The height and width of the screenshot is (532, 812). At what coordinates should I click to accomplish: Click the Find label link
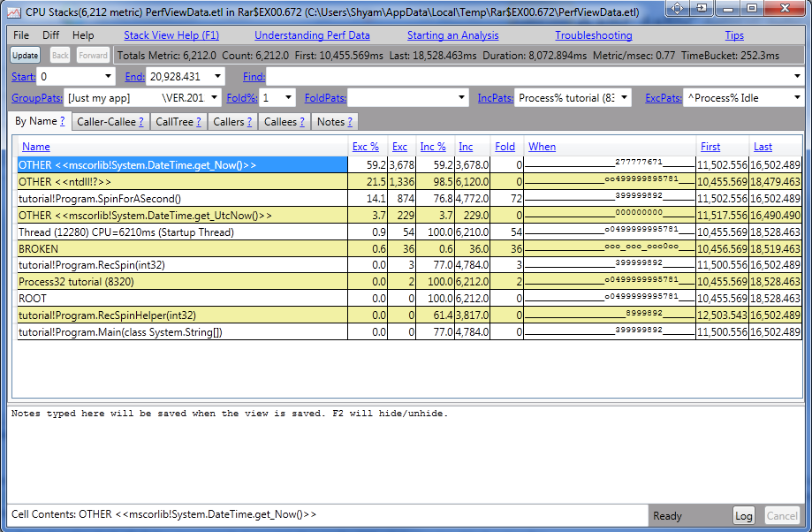[x=254, y=77]
